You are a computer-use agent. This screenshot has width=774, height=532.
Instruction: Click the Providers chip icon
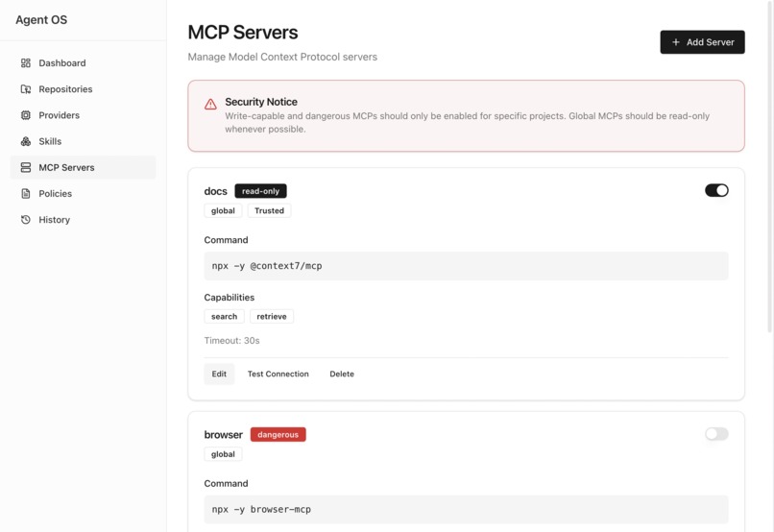[26, 115]
